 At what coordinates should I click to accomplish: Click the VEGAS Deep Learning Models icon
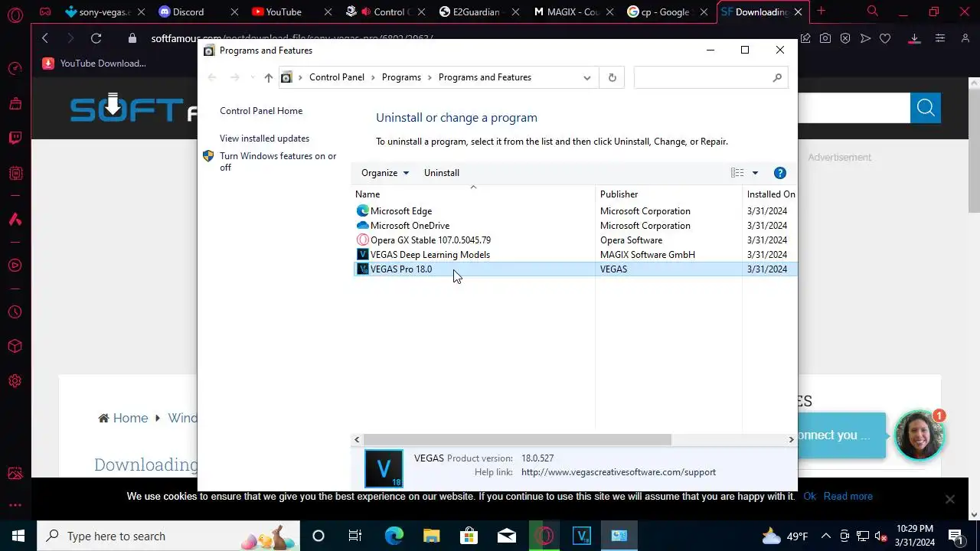coord(363,255)
